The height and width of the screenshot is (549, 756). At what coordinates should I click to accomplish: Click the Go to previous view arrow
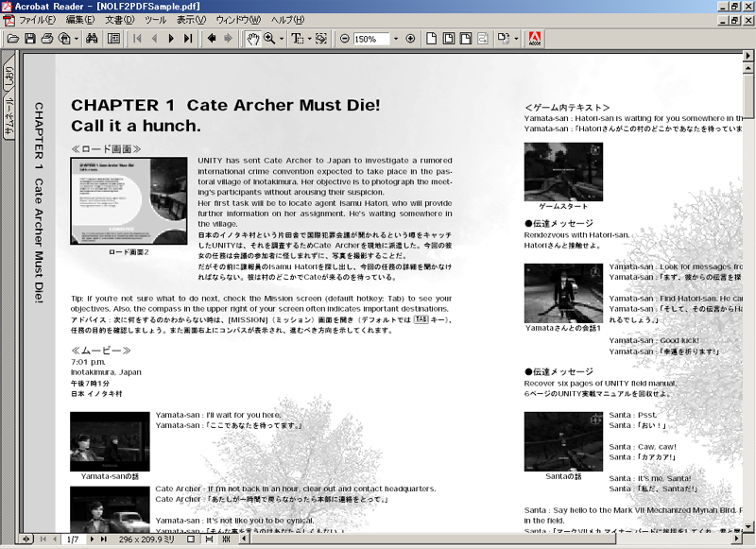click(x=211, y=39)
